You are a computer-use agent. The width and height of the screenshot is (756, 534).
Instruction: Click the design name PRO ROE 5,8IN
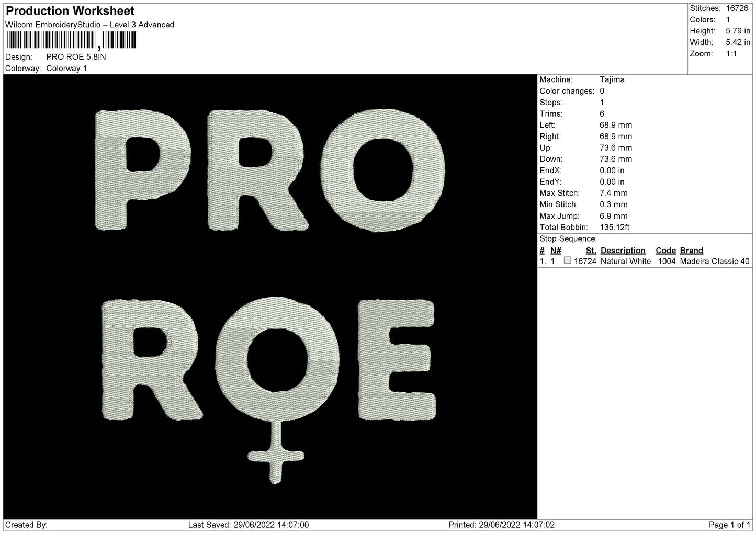76,57
